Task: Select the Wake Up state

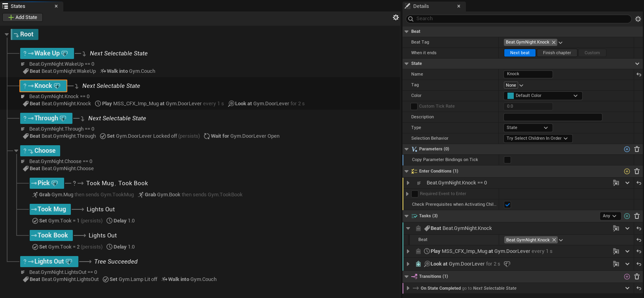Action: point(47,53)
